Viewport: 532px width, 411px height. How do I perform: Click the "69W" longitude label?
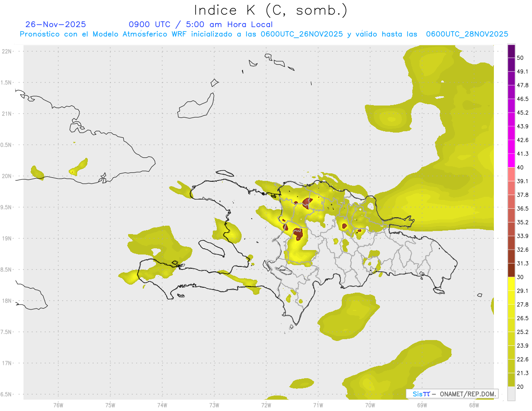422,405
